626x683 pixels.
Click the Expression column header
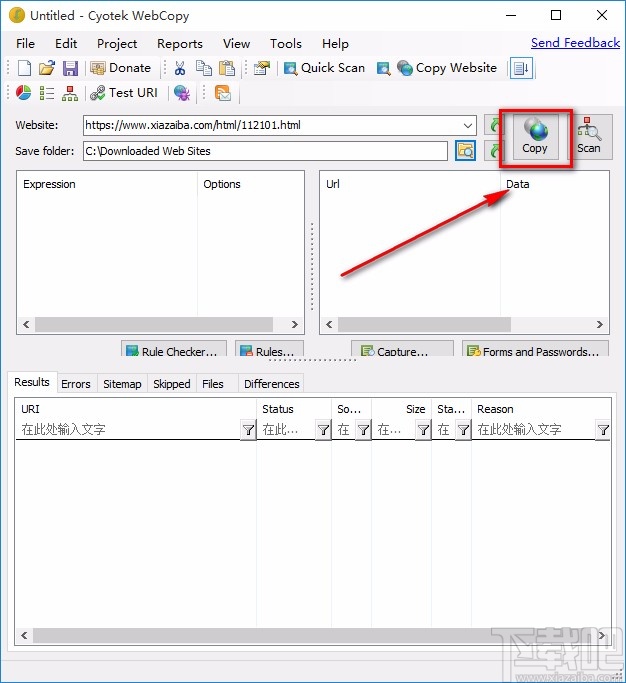[107, 184]
